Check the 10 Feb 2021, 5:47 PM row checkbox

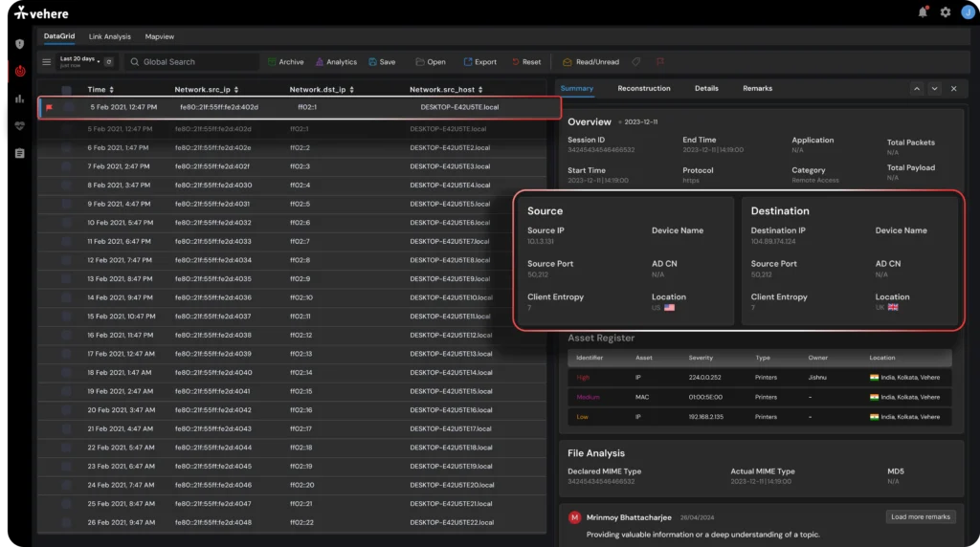[66, 223]
